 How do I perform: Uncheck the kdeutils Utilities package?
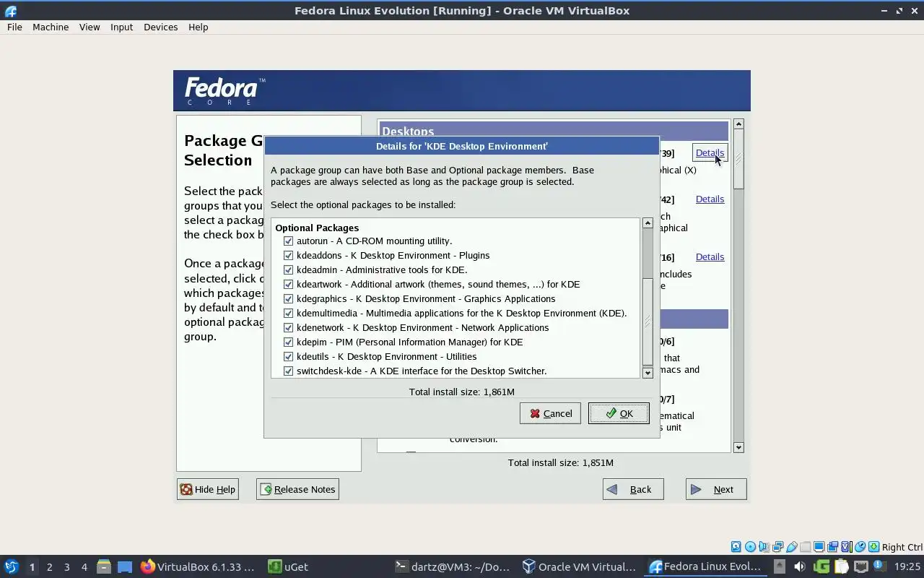tap(289, 356)
